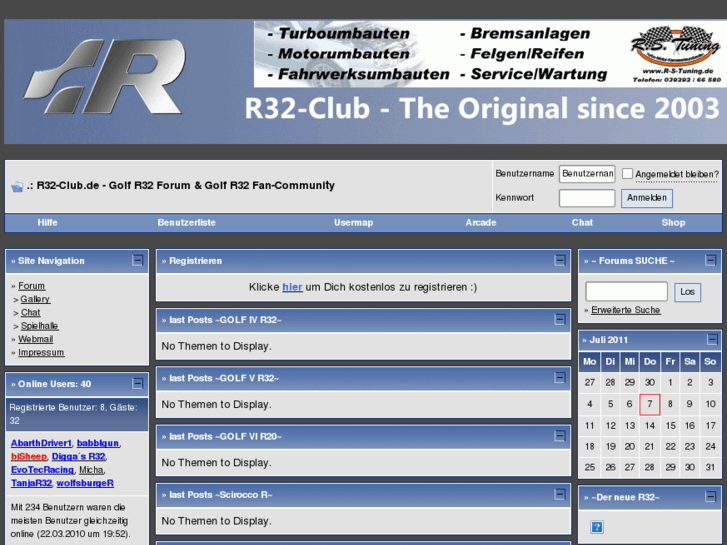This screenshot has height=545, width=727.
Task: Collapse the Registrieren panel
Action: pyautogui.click(x=560, y=260)
